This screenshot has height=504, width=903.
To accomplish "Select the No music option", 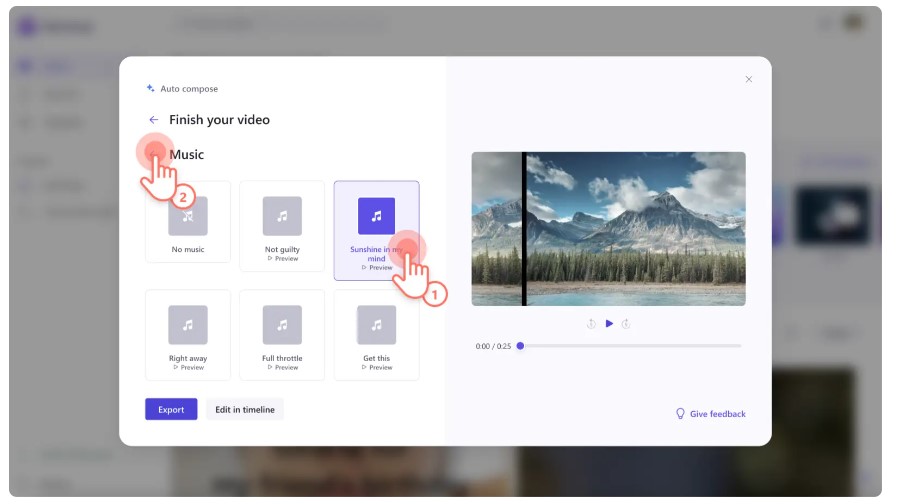I will pos(188,222).
